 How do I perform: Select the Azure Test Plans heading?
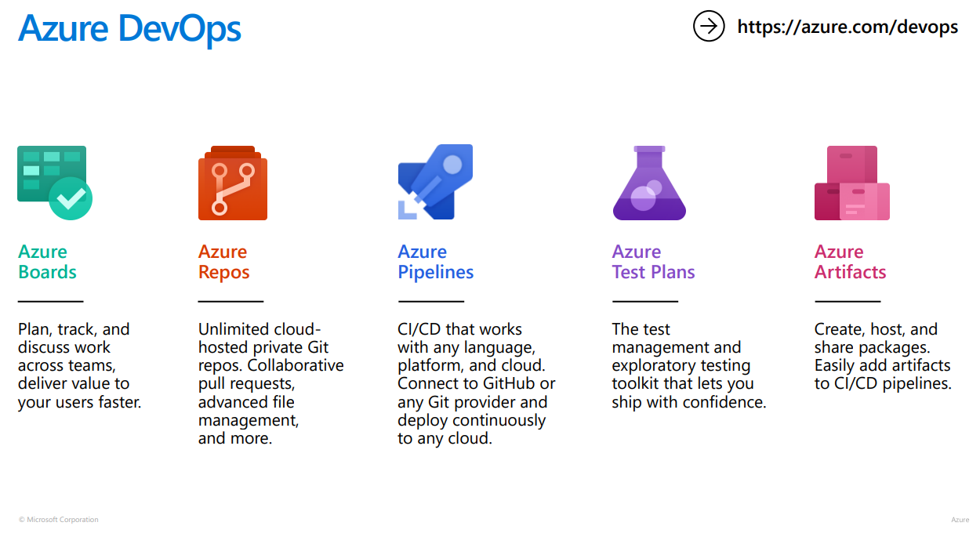(653, 262)
